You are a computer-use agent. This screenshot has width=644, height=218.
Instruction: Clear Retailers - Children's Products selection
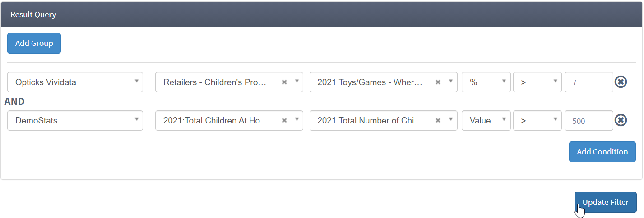coord(284,82)
